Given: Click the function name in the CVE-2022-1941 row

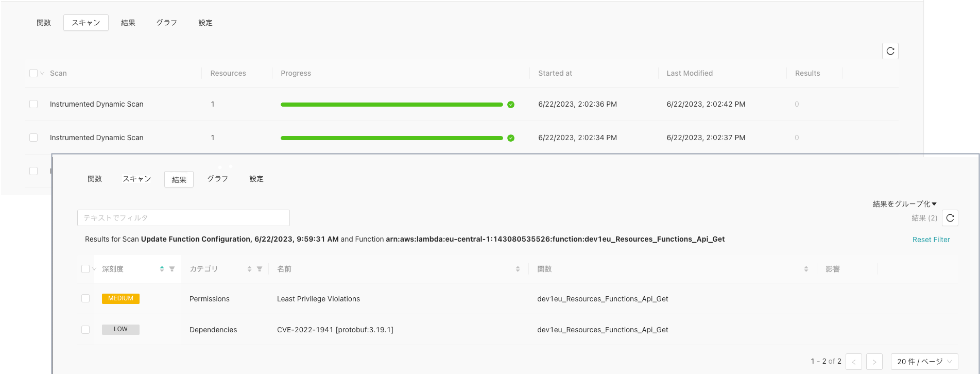Looking at the screenshot, I should point(603,330).
